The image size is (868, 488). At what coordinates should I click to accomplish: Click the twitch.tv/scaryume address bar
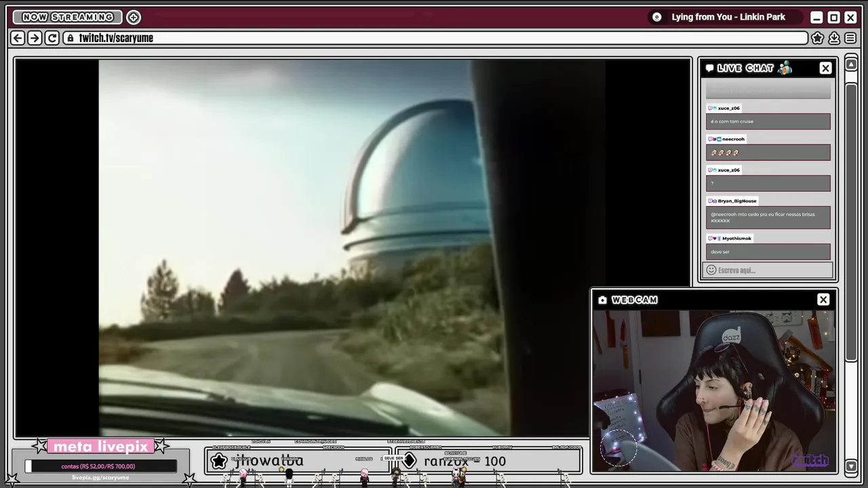click(435, 38)
